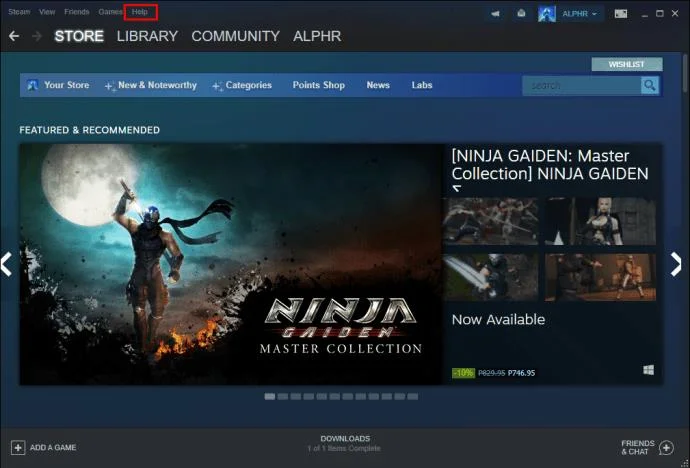Switch to the STORE section
This screenshot has height=468, width=690.
[x=79, y=36]
